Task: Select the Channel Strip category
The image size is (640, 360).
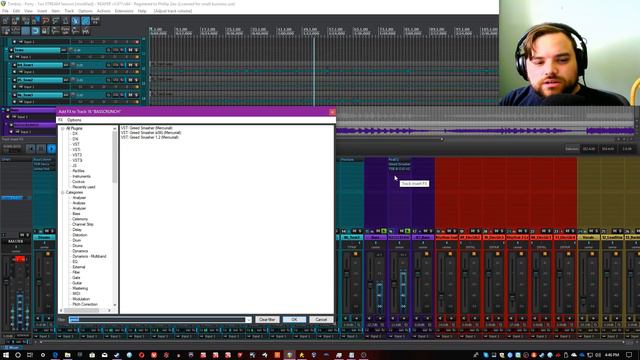Action: (83, 224)
